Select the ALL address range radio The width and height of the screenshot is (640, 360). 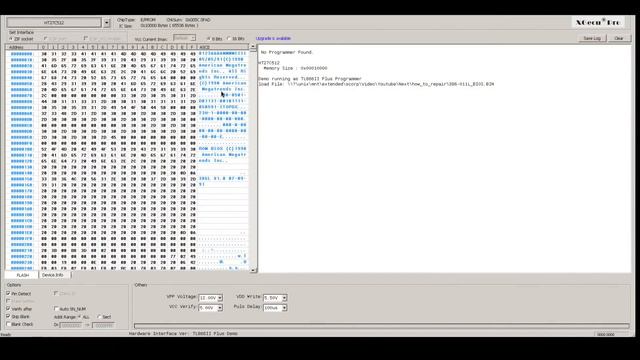[x=80, y=317]
